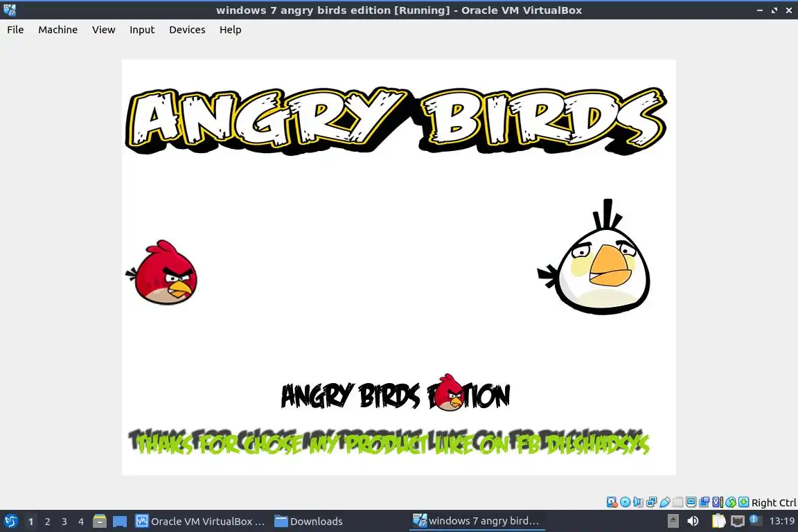Click the Angry Birds Edition text logo

[396, 393]
